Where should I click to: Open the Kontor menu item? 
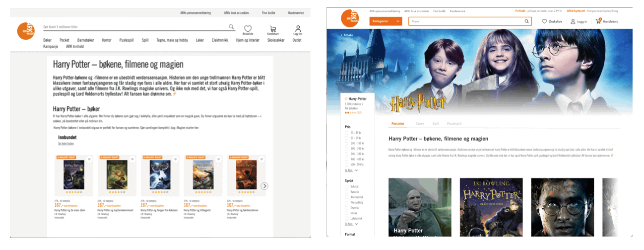click(x=107, y=40)
